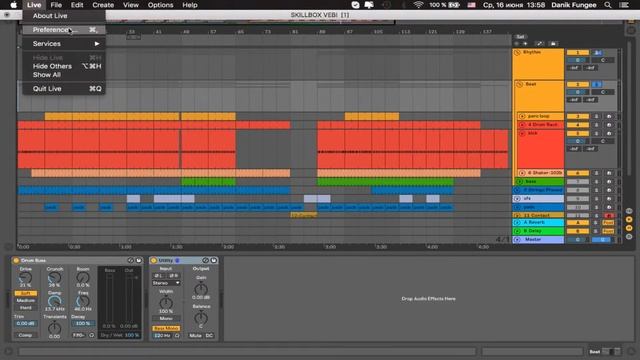640x360 pixels.
Task: Solo the perc loop track
Action: tap(596, 116)
